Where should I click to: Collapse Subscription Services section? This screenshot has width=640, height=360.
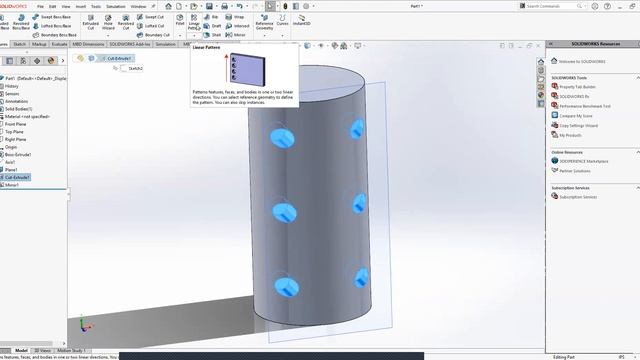click(637, 188)
